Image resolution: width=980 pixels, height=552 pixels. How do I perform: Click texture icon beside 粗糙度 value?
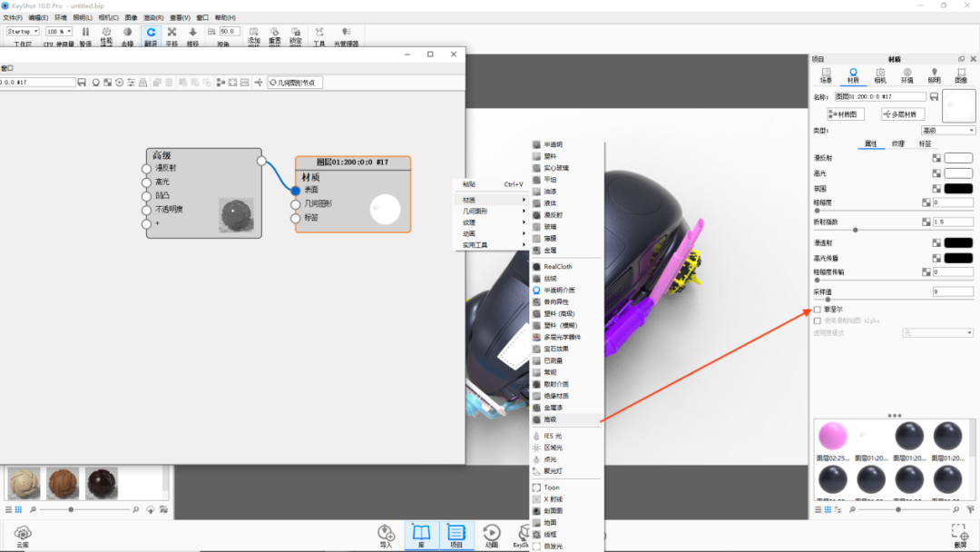[x=926, y=202]
